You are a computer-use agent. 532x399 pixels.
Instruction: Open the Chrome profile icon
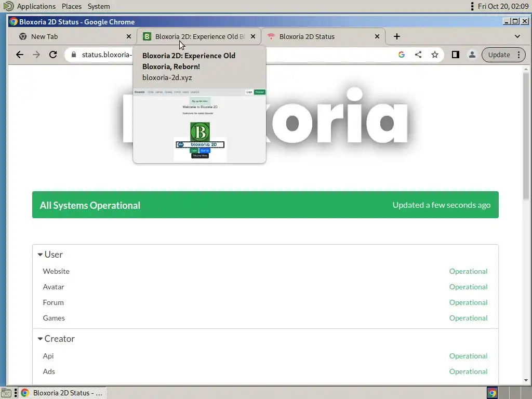pyautogui.click(x=472, y=55)
